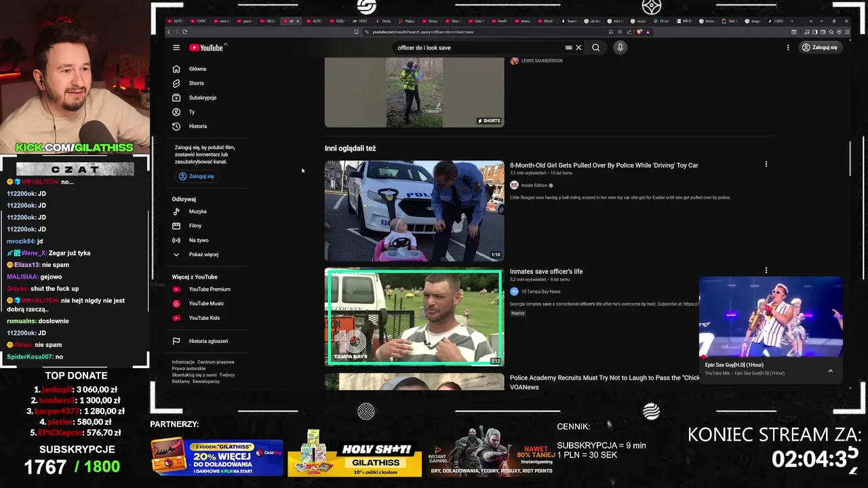Open the YouTube hamburger guide menu
The height and width of the screenshot is (488, 868).
pyautogui.click(x=176, y=47)
